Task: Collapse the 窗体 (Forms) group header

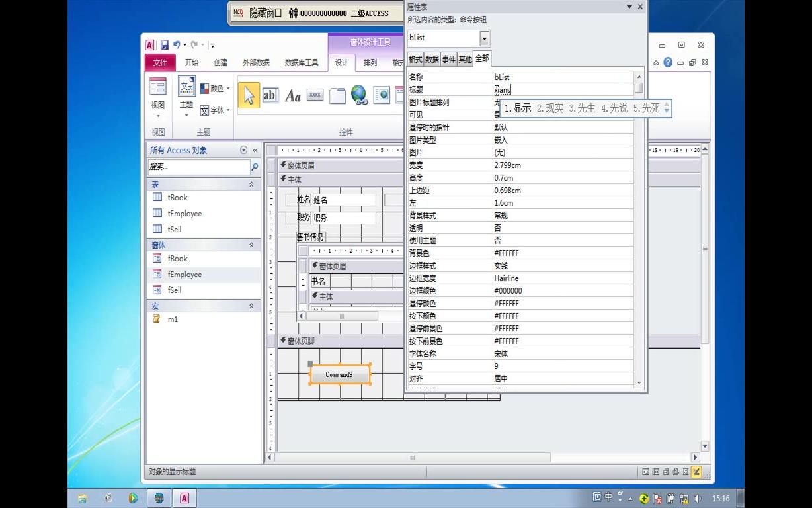Action: point(252,245)
